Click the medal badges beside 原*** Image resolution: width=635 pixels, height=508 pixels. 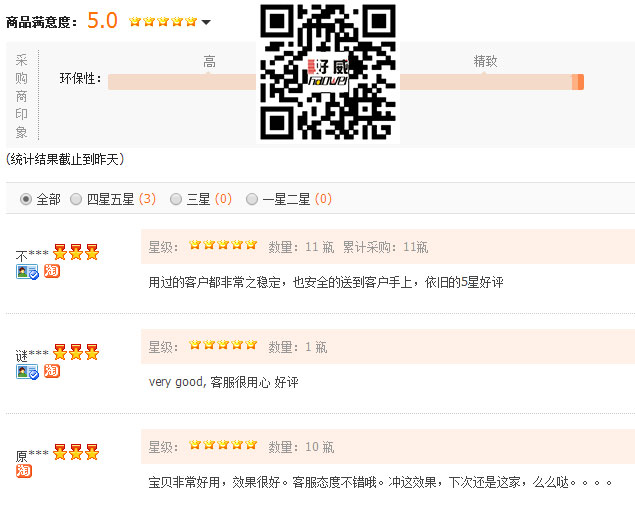pos(76,452)
